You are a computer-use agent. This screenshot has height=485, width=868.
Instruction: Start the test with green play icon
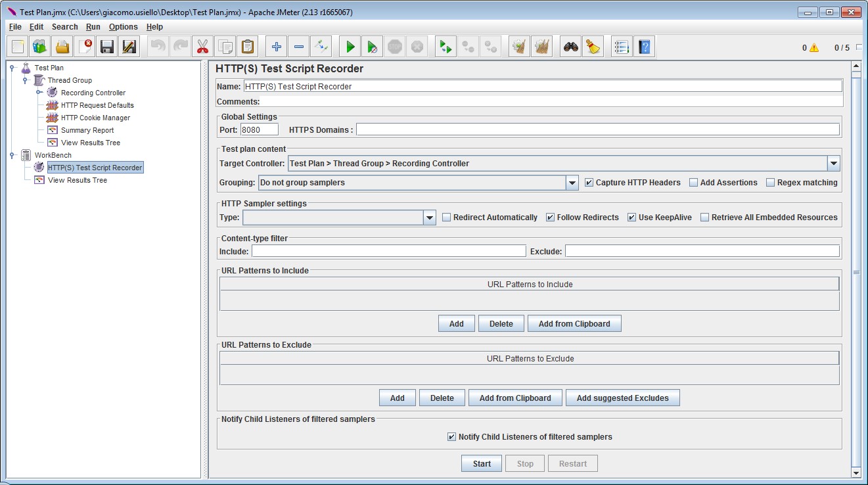[350, 47]
